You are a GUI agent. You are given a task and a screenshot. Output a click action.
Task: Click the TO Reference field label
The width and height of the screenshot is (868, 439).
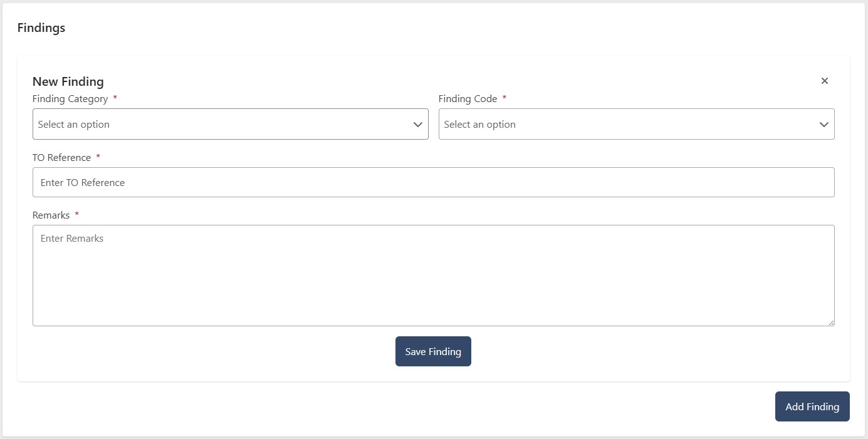(x=61, y=158)
